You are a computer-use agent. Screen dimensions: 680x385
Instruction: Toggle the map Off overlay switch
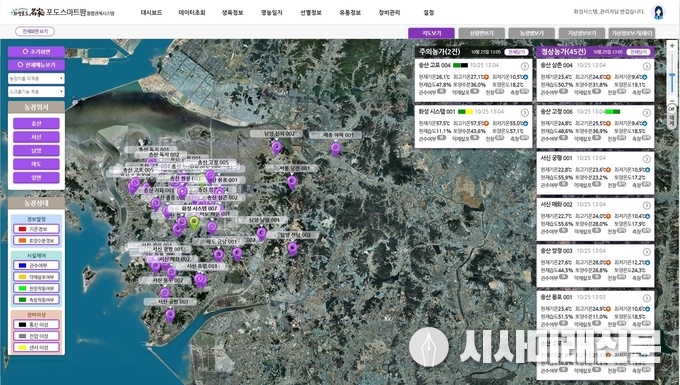click(x=672, y=109)
